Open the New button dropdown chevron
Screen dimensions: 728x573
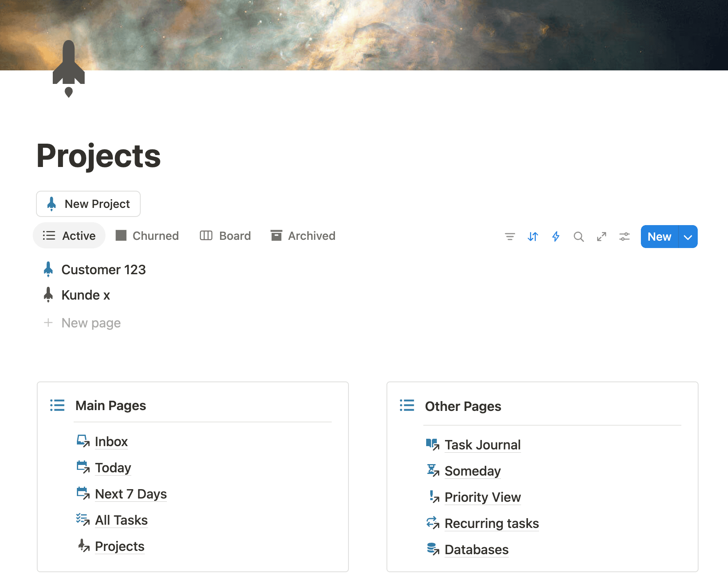pyautogui.click(x=688, y=237)
